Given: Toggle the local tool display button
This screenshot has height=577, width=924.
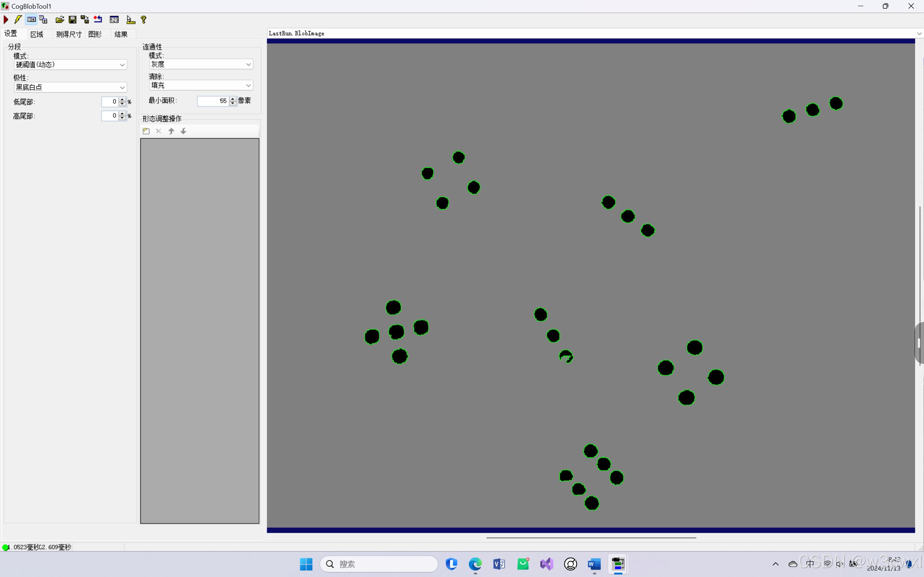Looking at the screenshot, I should pyautogui.click(x=31, y=19).
